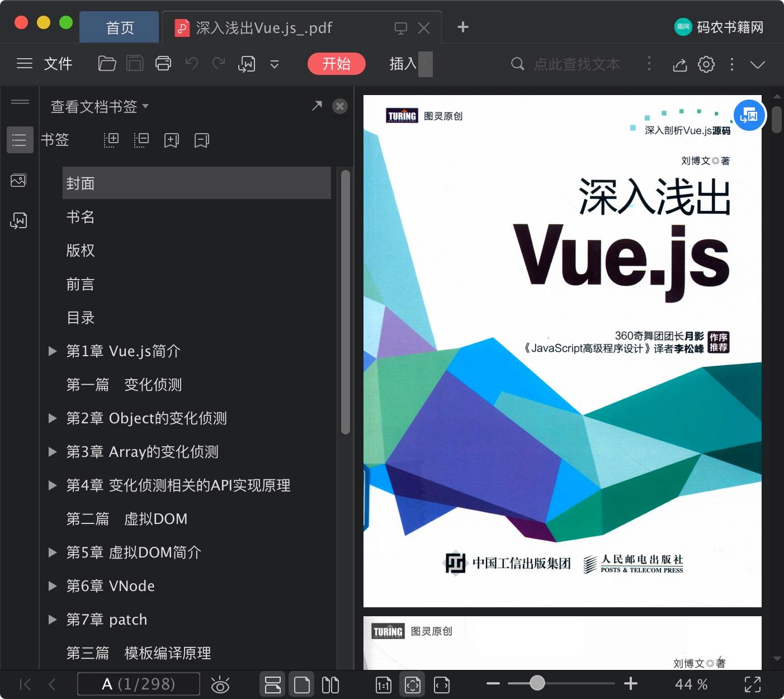Select the 开始 ribbon tab
This screenshot has height=699, width=784.
click(x=337, y=64)
